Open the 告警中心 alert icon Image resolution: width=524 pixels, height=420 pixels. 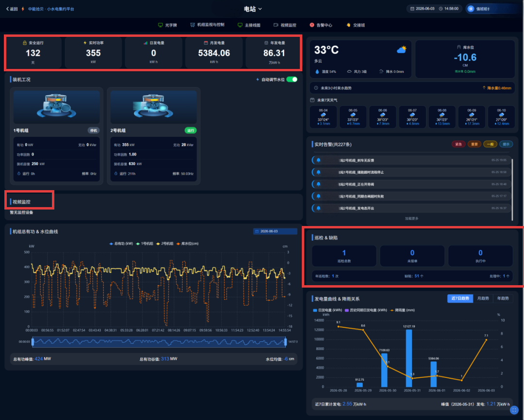point(312,25)
